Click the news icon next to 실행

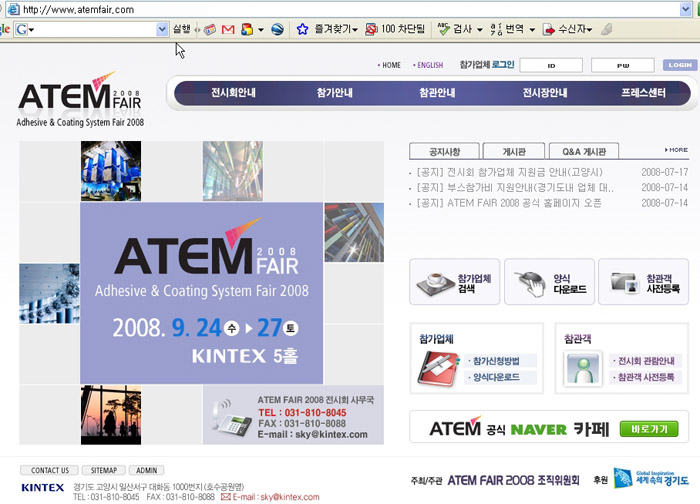[x=209, y=29]
